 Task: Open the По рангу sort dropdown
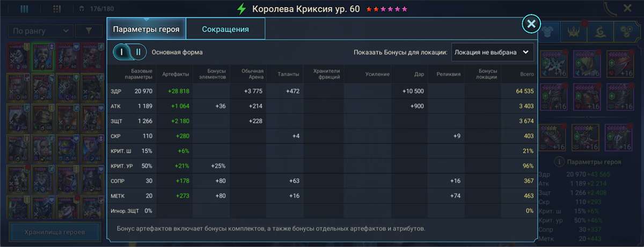coord(41,31)
